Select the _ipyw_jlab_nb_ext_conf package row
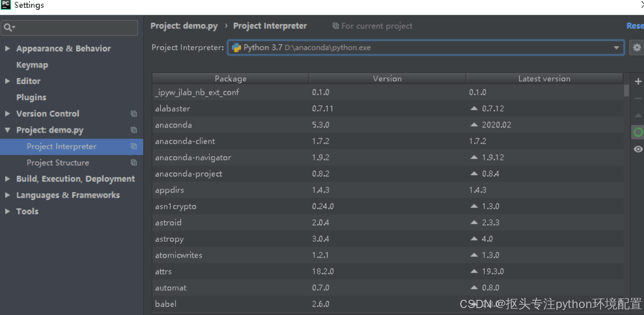 [x=388, y=93]
